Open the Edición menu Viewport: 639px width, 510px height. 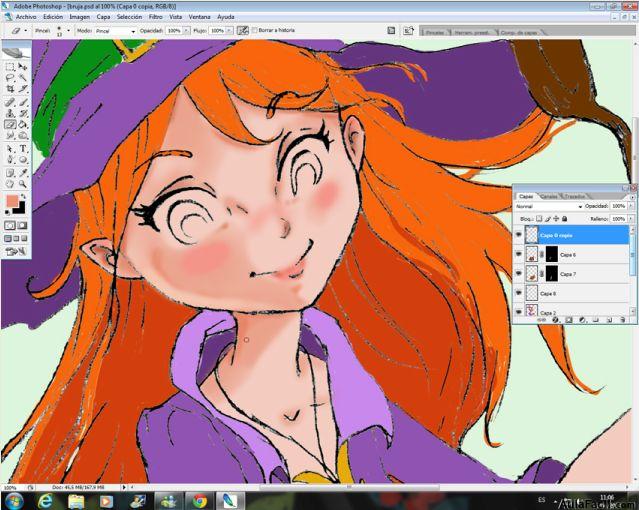(53, 17)
